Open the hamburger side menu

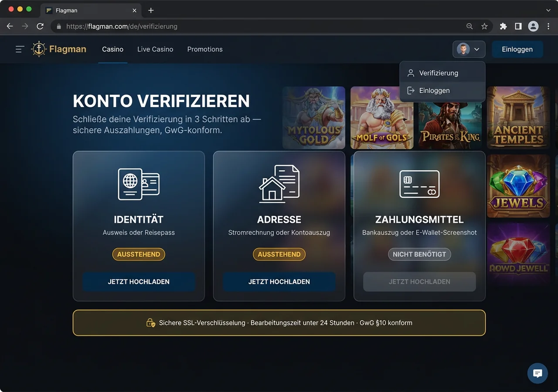(x=20, y=49)
